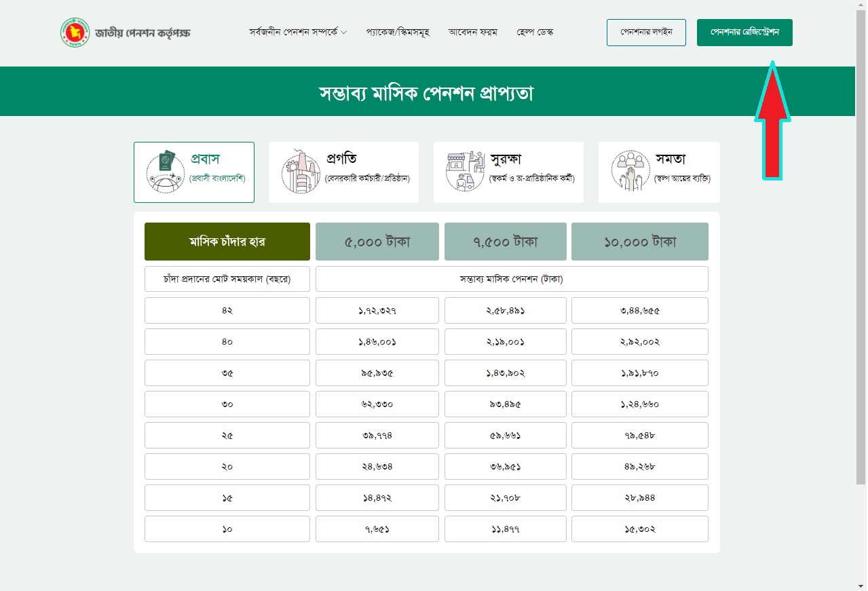Viewport: 868px width, 591px height.
Task: Click the scrollbar down arrow
Action: tap(861, 585)
